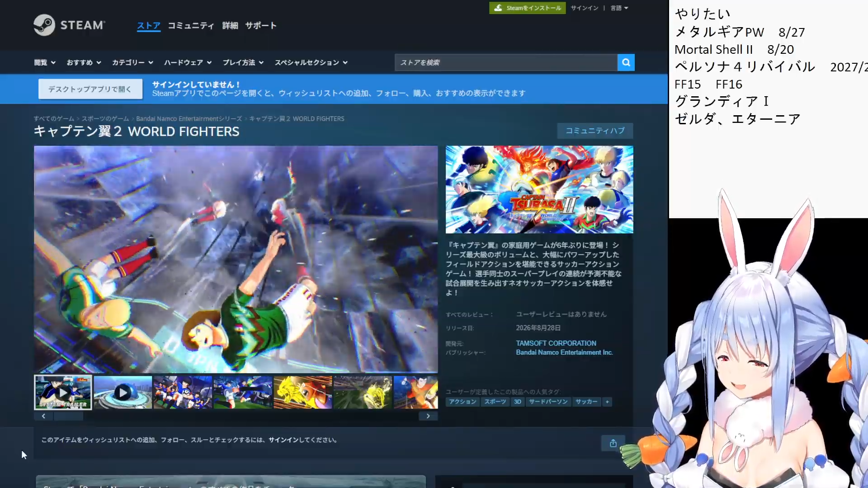Screen dimensions: 868x488
Task: Click the Steam logo
Action: (x=69, y=25)
